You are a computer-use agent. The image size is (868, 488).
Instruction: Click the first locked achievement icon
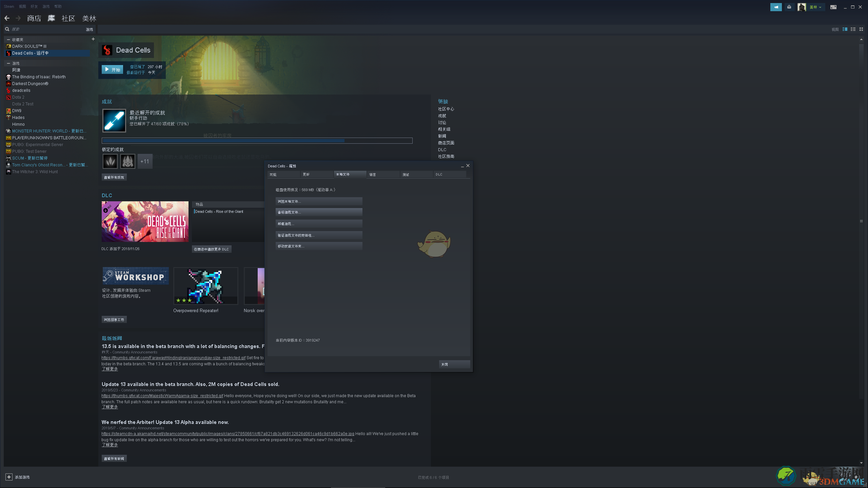coord(110,161)
